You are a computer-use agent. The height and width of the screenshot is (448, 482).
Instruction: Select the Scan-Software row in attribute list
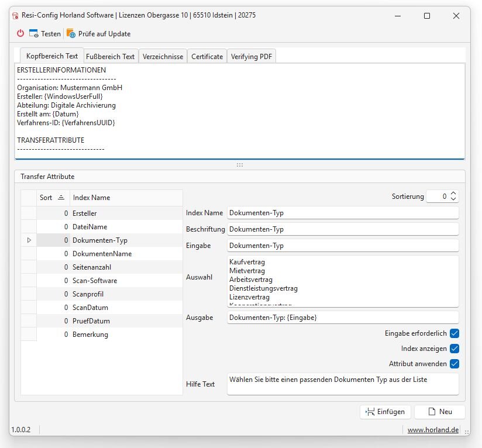tap(94, 281)
